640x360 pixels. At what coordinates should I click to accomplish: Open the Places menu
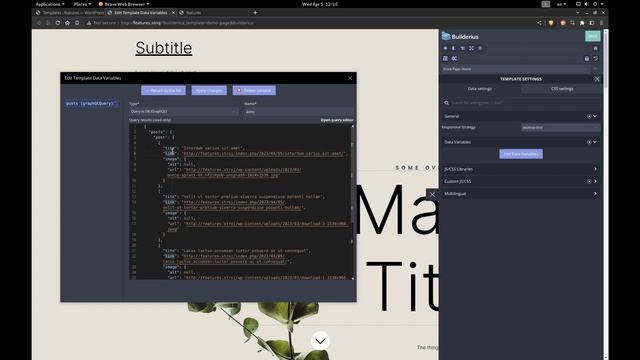coord(82,4)
